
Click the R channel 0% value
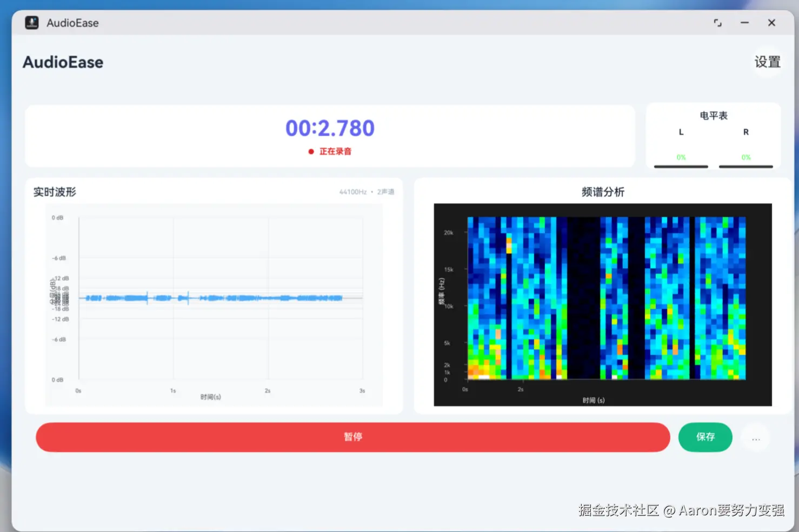click(746, 157)
